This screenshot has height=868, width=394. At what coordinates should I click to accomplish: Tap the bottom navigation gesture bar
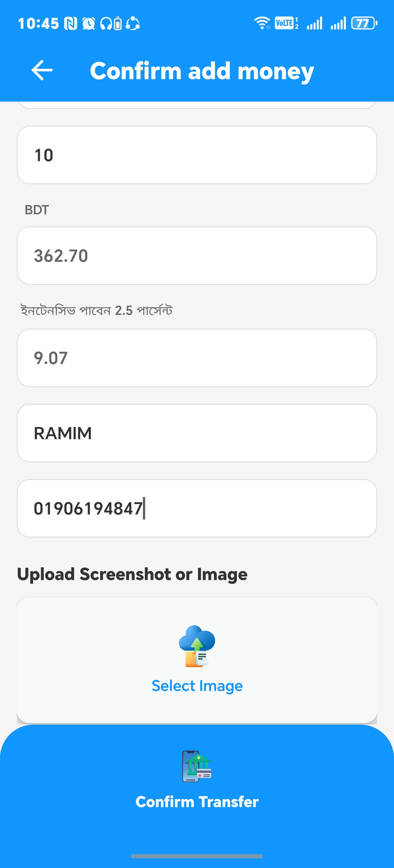(197, 856)
